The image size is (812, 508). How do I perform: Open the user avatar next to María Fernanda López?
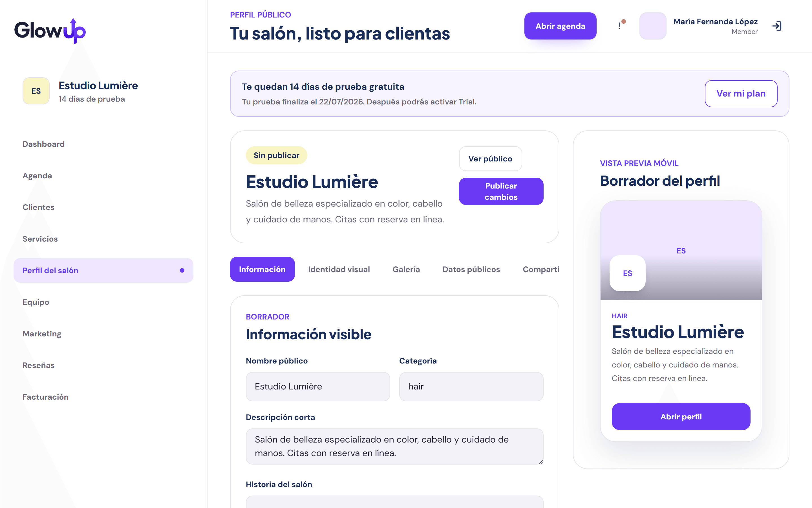(x=653, y=26)
